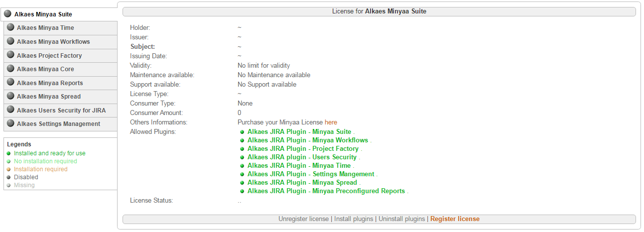The image size is (644, 232).
Task: Select the Alkaes Minyaa Suite tab
Action: point(59,14)
